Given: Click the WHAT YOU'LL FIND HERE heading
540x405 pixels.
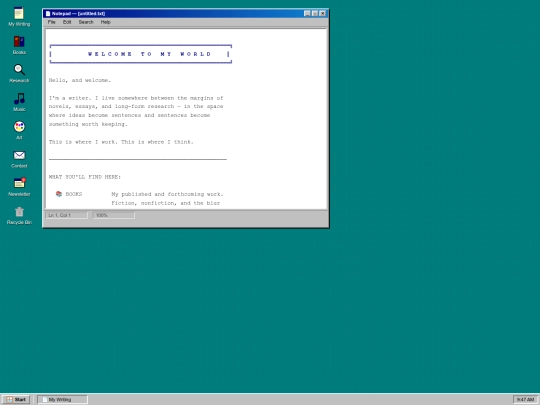Looking at the screenshot, I should (85, 177).
